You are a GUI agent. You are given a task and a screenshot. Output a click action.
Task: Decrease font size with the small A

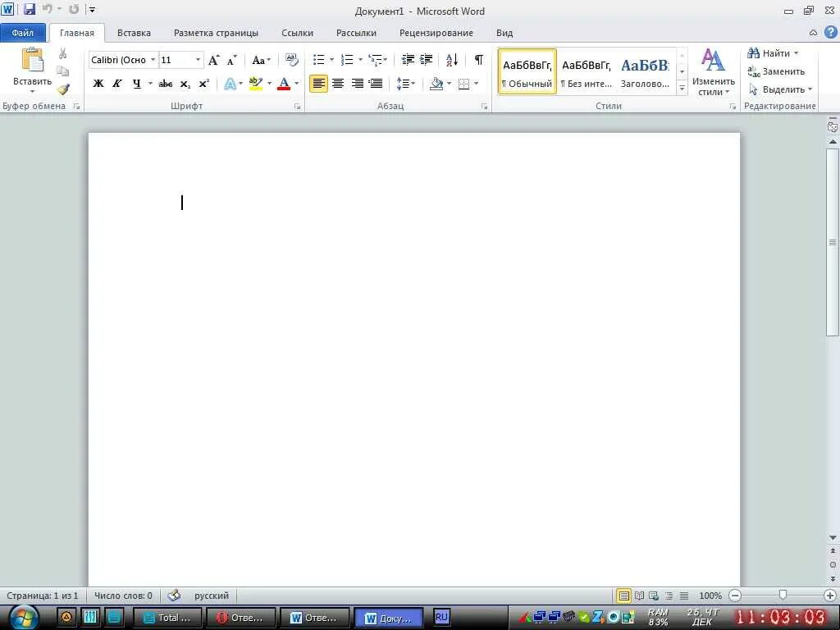click(231, 60)
